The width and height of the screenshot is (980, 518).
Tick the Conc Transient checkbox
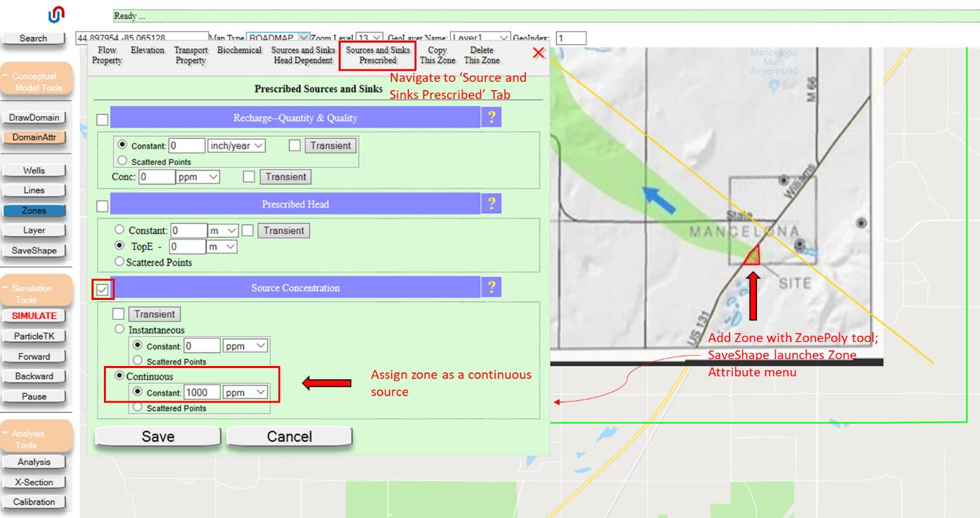[249, 177]
